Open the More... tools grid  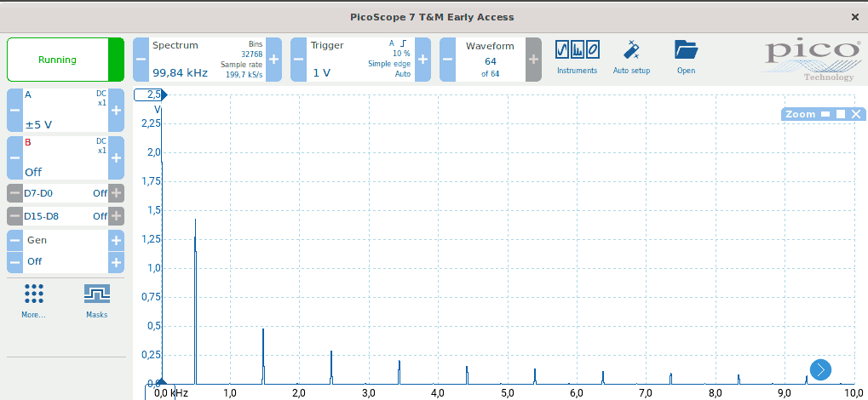[x=34, y=301]
